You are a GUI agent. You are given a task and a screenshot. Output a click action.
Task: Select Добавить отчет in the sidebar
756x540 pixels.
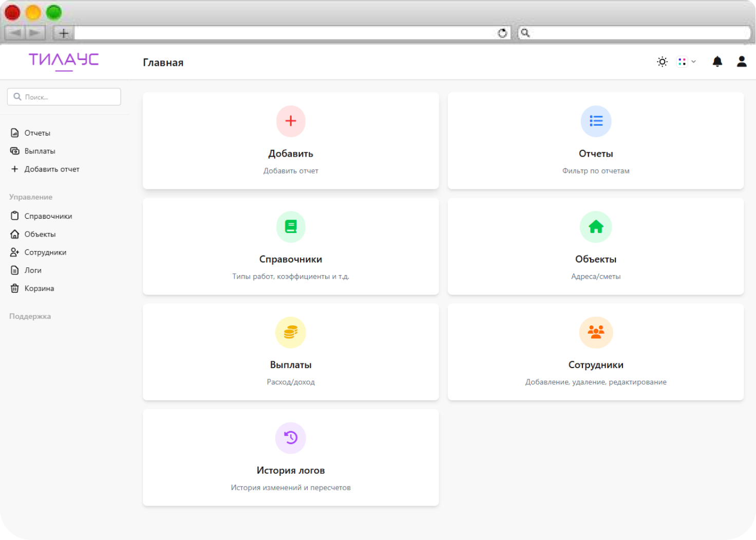point(52,169)
